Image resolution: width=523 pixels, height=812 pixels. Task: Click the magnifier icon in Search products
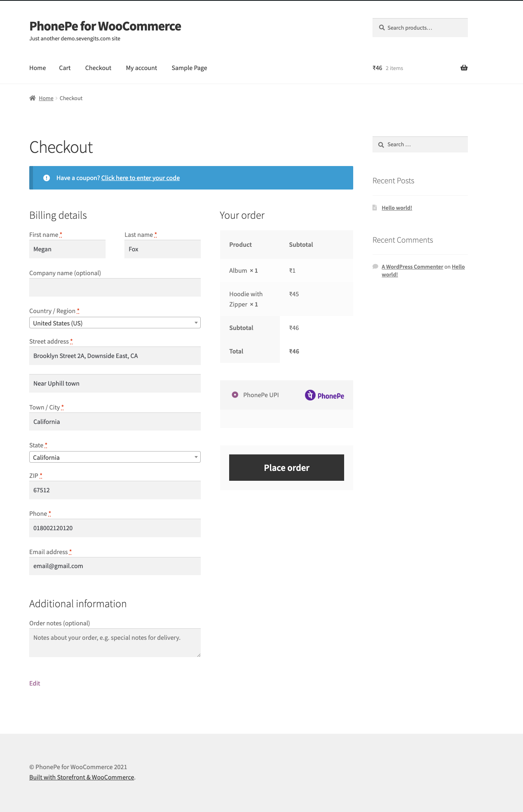pos(382,28)
